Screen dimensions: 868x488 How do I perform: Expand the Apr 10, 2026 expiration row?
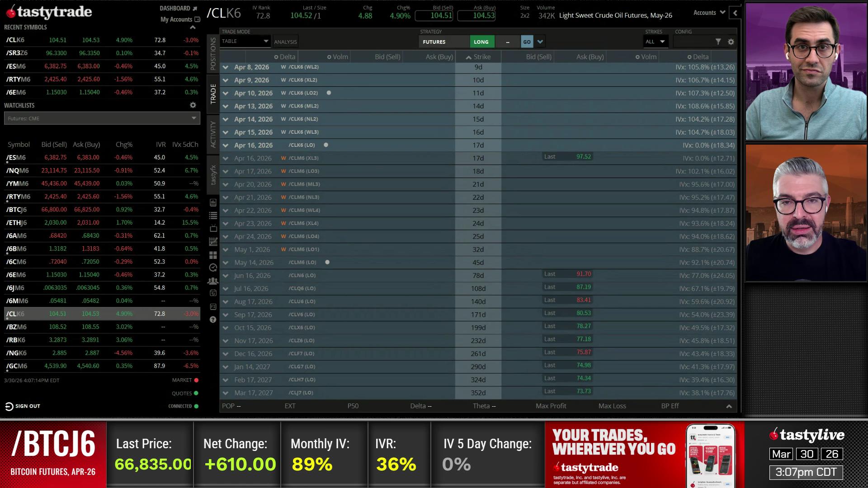[226, 93]
